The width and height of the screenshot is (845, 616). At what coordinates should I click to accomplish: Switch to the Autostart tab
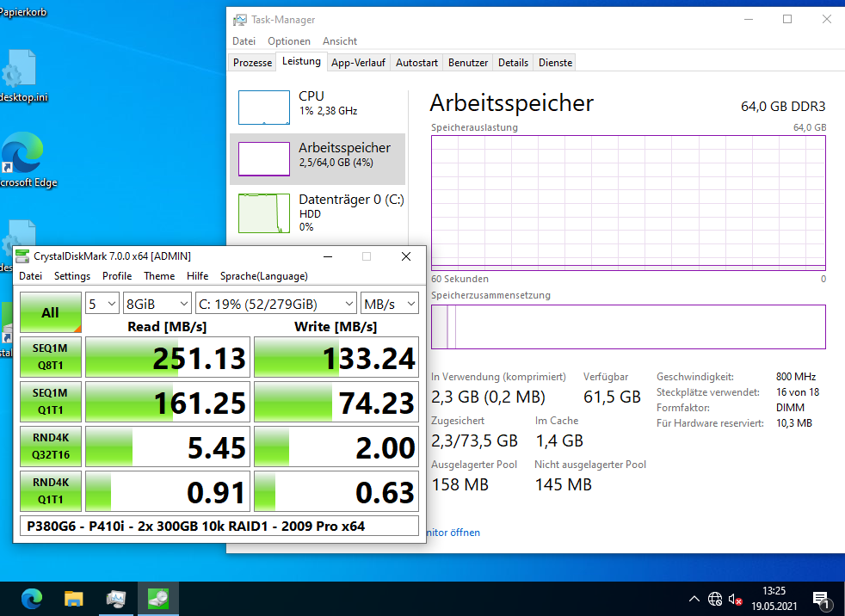coord(416,63)
